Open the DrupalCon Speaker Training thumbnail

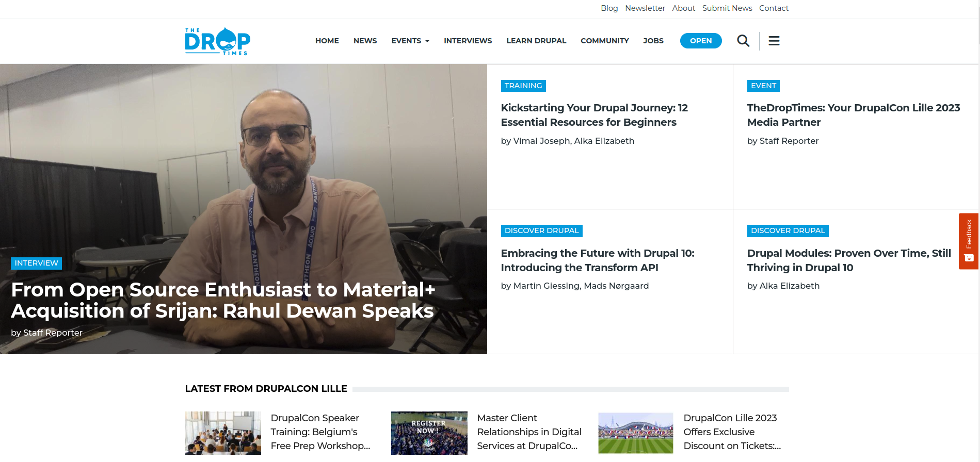[223, 433]
